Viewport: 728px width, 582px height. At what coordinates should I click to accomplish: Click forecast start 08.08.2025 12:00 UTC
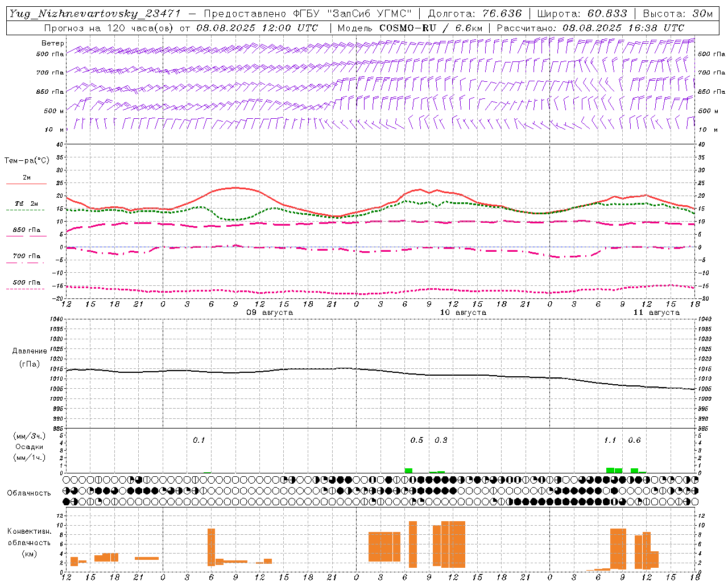[257, 28]
